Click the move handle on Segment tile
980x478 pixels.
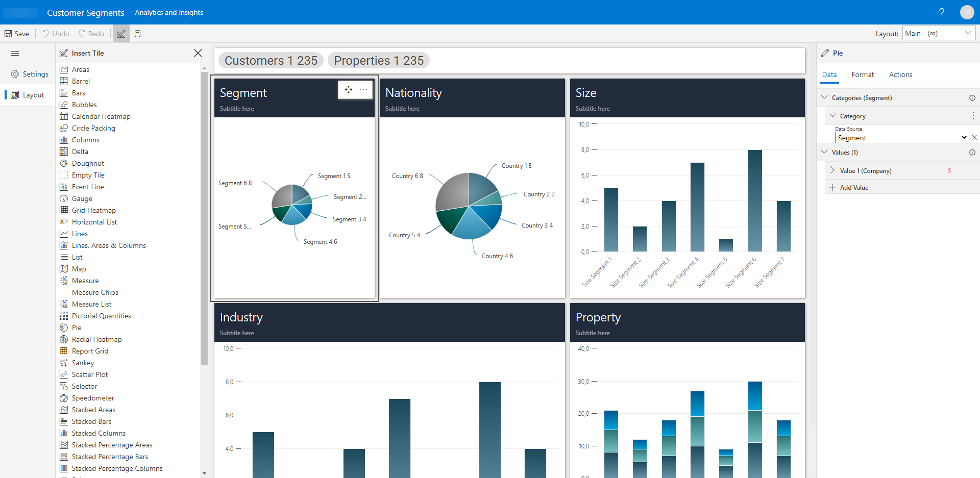(x=349, y=90)
